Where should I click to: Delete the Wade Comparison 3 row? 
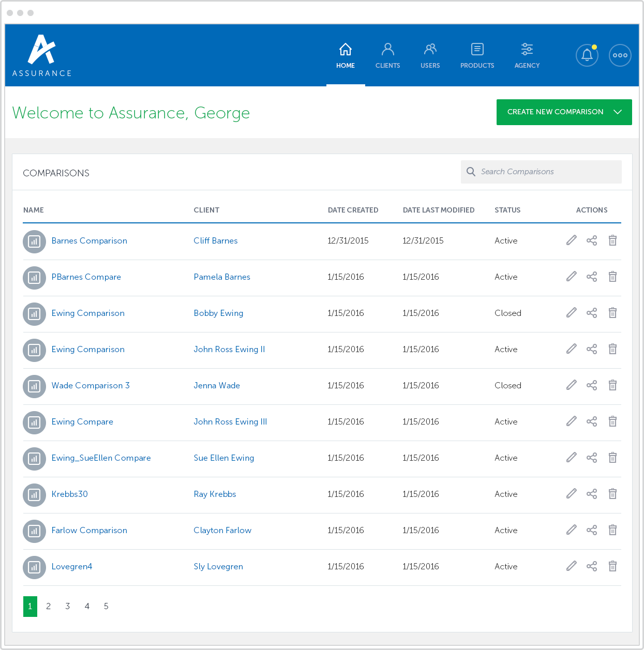click(x=612, y=385)
